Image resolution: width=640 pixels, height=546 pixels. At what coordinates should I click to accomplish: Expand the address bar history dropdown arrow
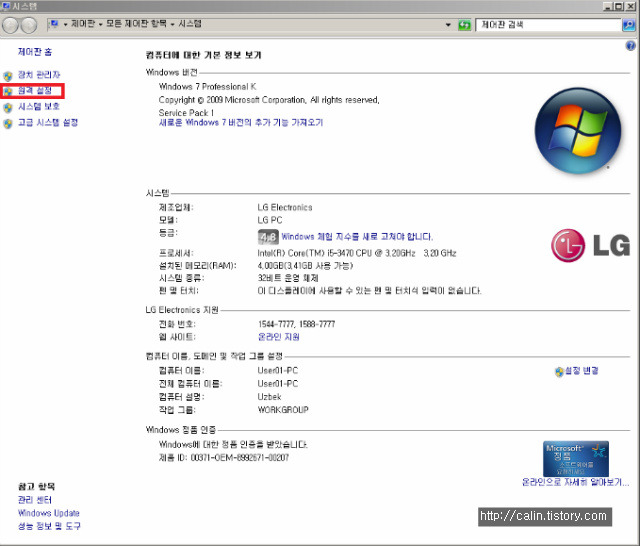click(448, 25)
